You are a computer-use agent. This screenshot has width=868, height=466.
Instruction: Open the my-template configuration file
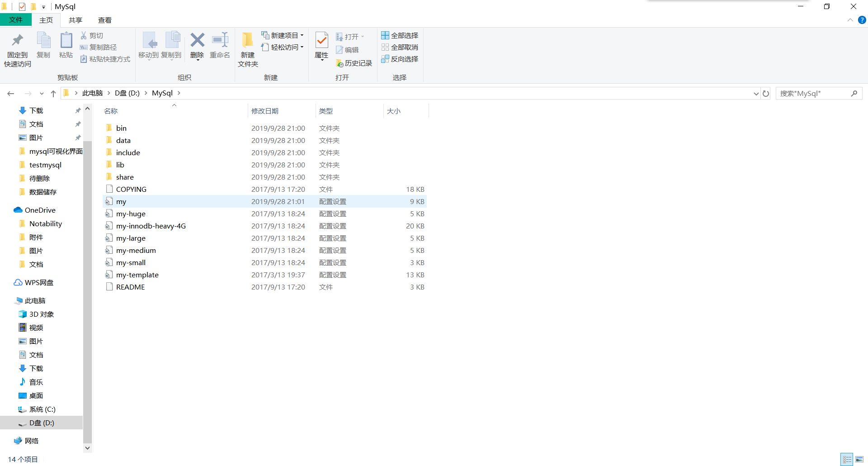pos(137,275)
